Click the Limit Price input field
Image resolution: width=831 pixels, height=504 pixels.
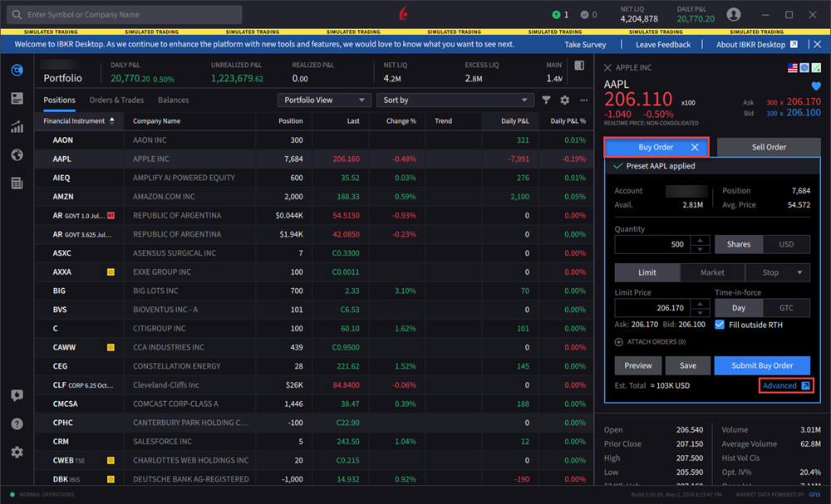[653, 307]
